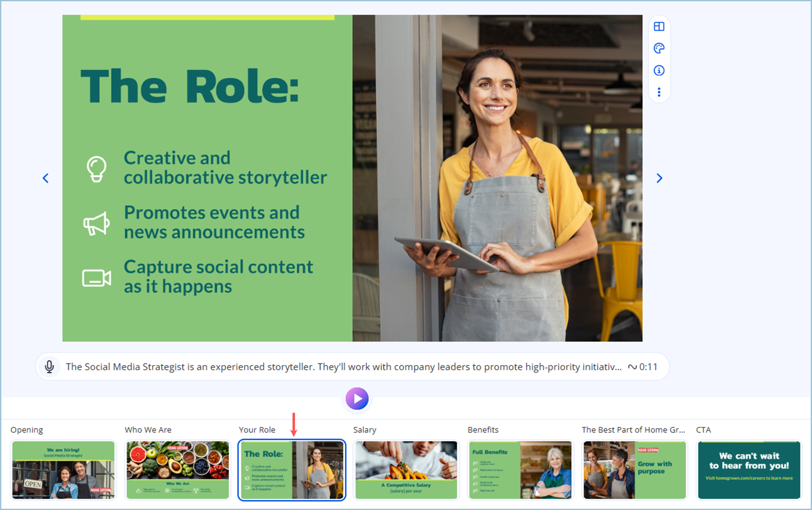812x510 pixels.
Task: Go to the previous slide arrow
Action: pos(46,178)
